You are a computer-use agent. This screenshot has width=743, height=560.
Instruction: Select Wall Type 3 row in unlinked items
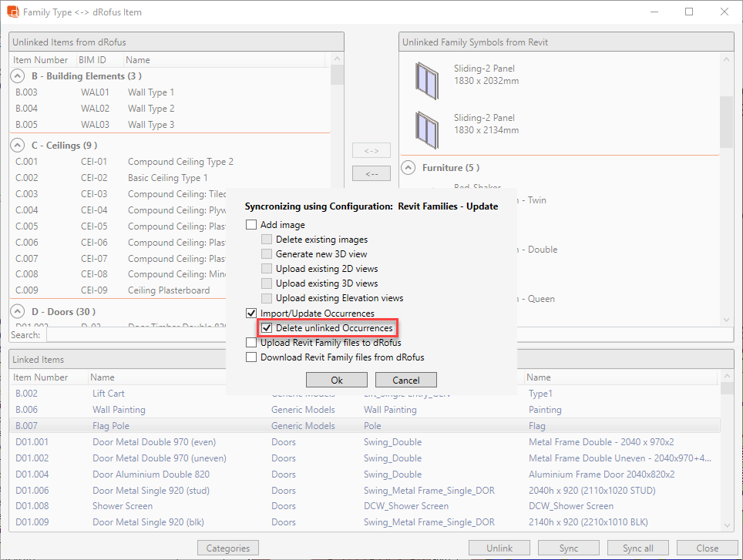pyautogui.click(x=151, y=125)
